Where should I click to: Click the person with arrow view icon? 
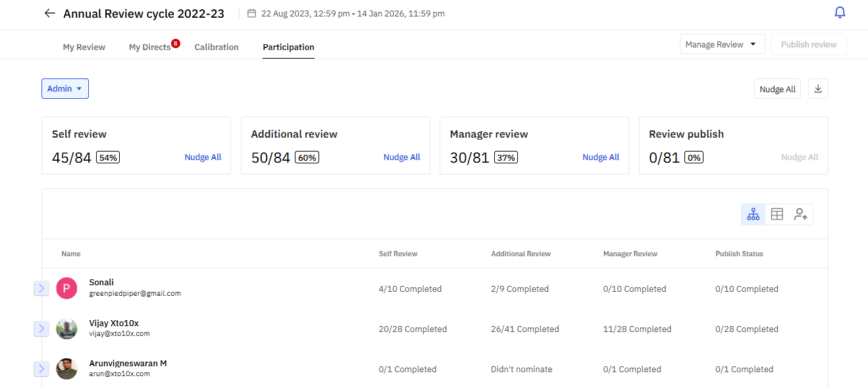(x=801, y=214)
